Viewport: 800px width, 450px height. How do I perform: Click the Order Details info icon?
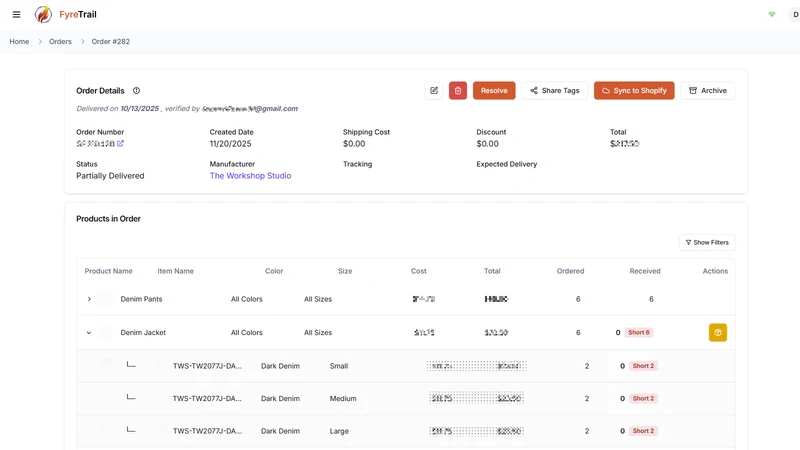pyautogui.click(x=136, y=90)
